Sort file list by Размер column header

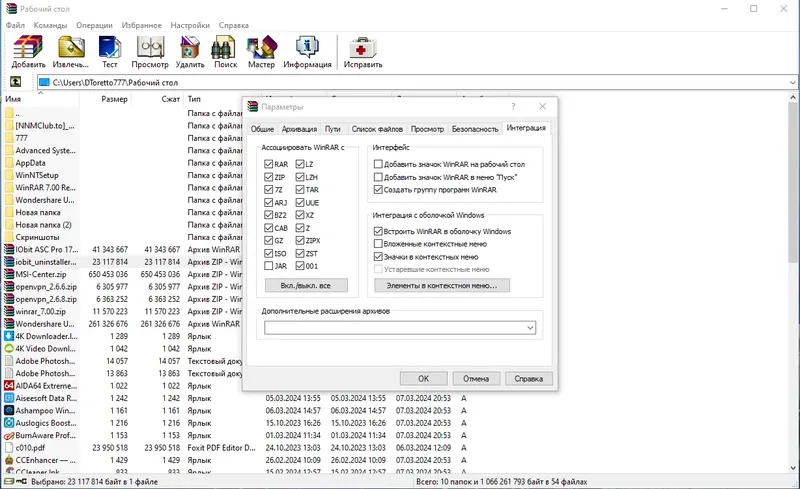[x=106, y=99]
